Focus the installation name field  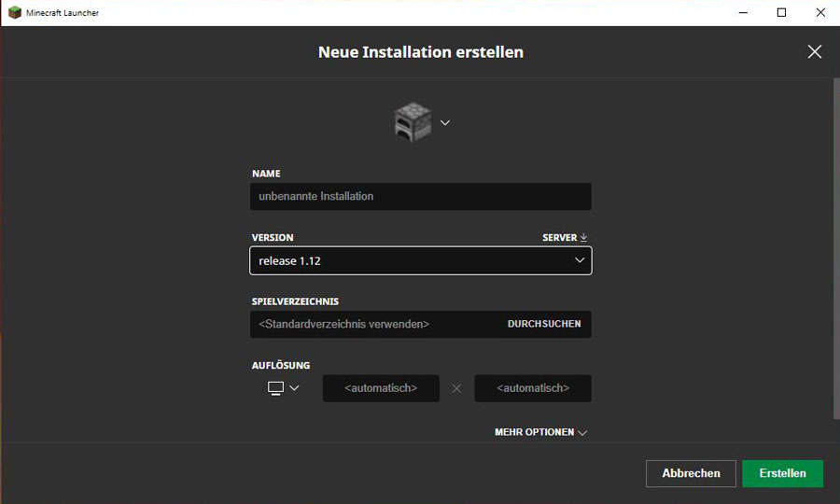tap(420, 197)
